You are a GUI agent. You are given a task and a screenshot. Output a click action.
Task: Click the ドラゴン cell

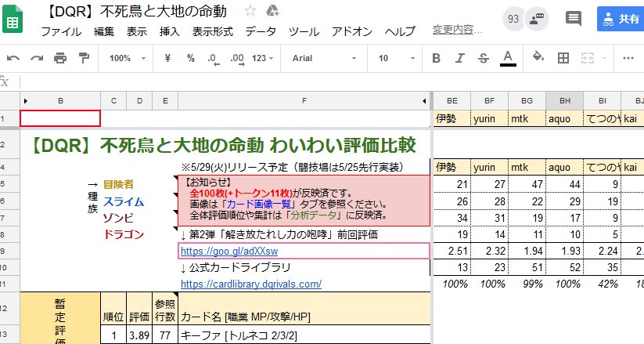point(124,234)
